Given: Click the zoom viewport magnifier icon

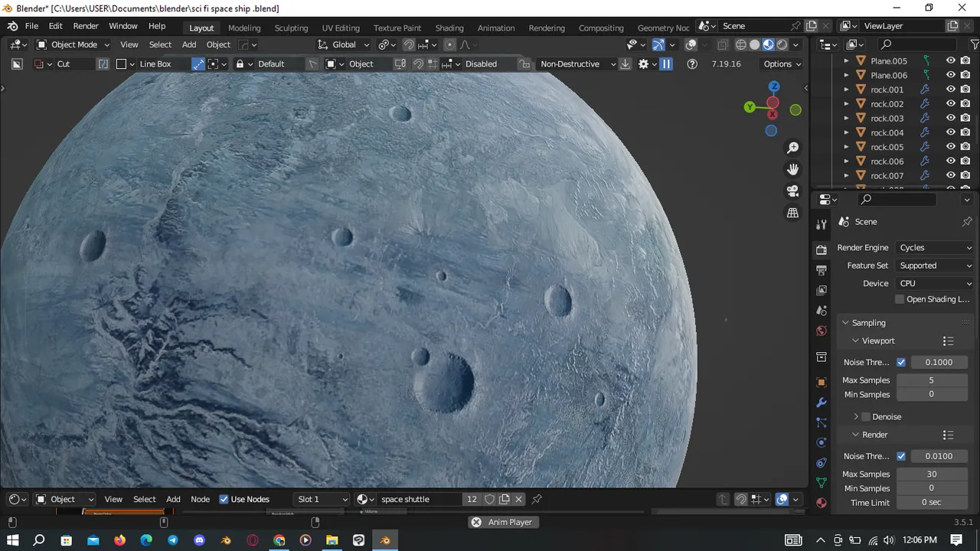Looking at the screenshot, I should (x=792, y=147).
